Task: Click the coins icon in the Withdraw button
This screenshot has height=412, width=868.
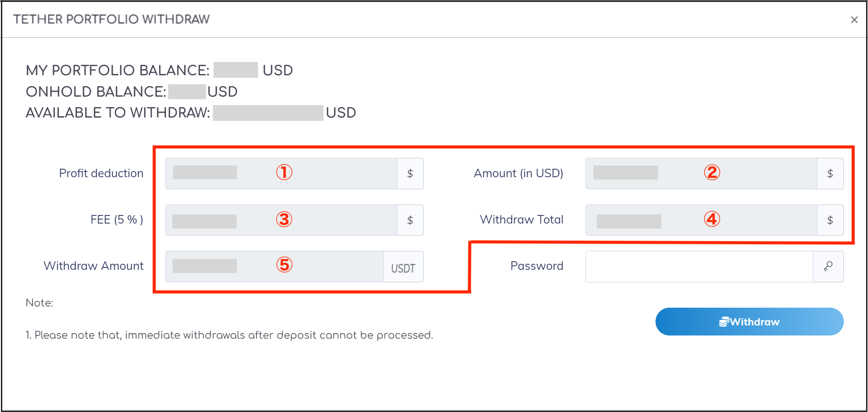Action: tap(724, 322)
